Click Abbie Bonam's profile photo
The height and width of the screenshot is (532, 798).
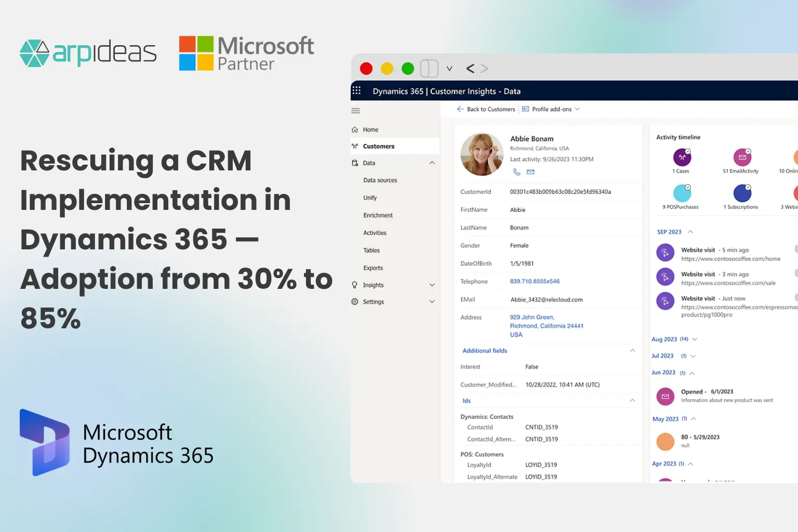coord(482,154)
